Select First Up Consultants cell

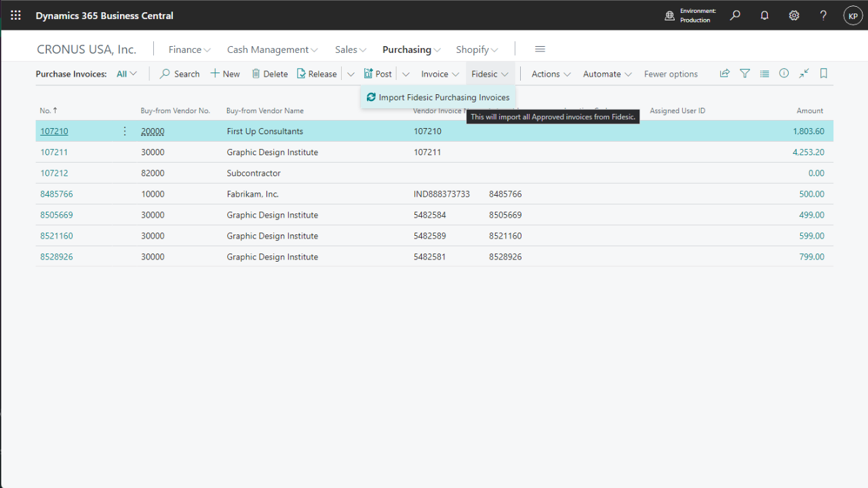click(x=265, y=131)
